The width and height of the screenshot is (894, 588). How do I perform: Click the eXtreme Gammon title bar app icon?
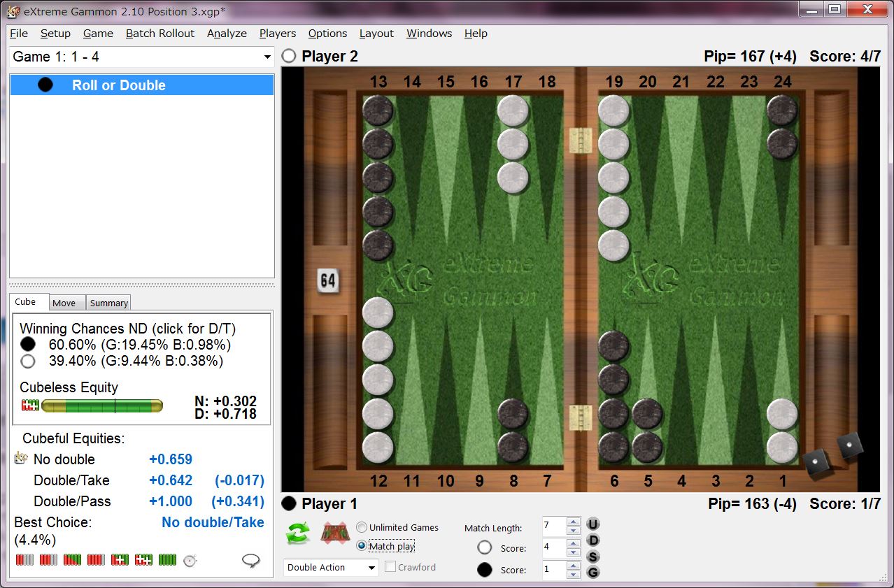coord(12,10)
